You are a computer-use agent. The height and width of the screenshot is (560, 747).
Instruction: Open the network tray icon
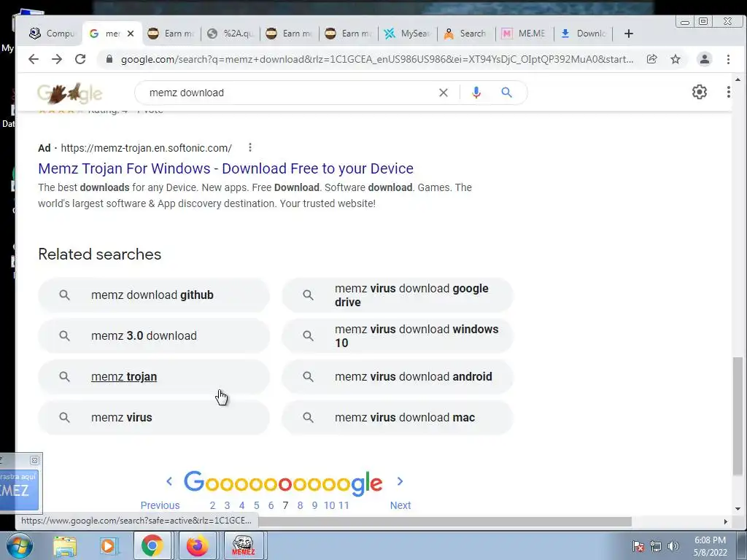tap(656, 546)
